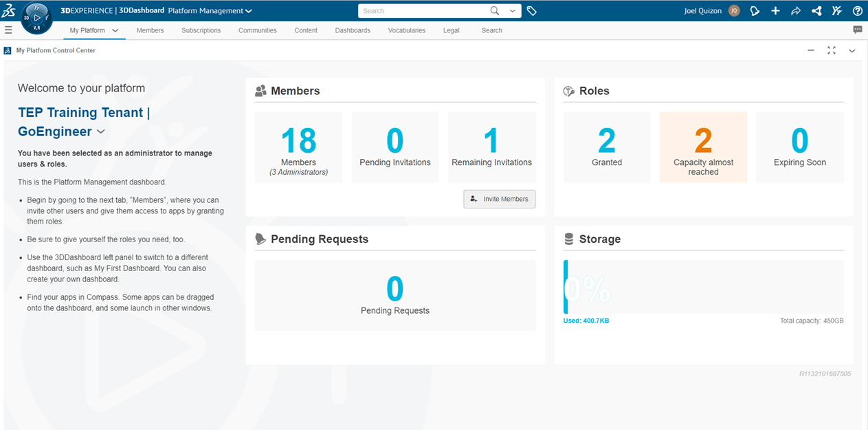Open the tag icon beside search
Screen dimensions: 868x430
(x=531, y=11)
